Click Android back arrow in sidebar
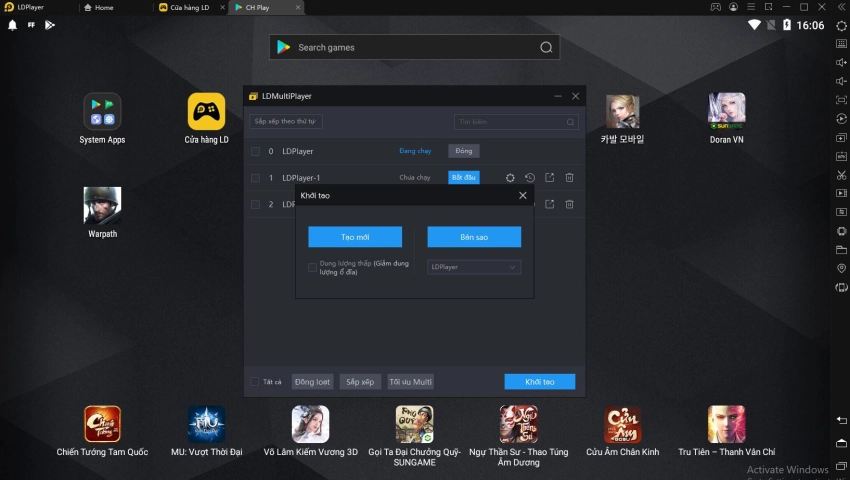 841,420
